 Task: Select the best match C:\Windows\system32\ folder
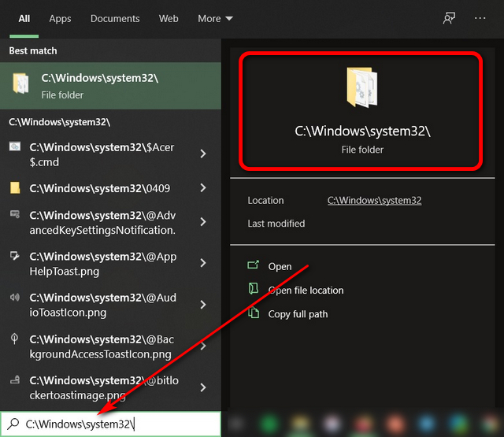pyautogui.click(x=110, y=86)
